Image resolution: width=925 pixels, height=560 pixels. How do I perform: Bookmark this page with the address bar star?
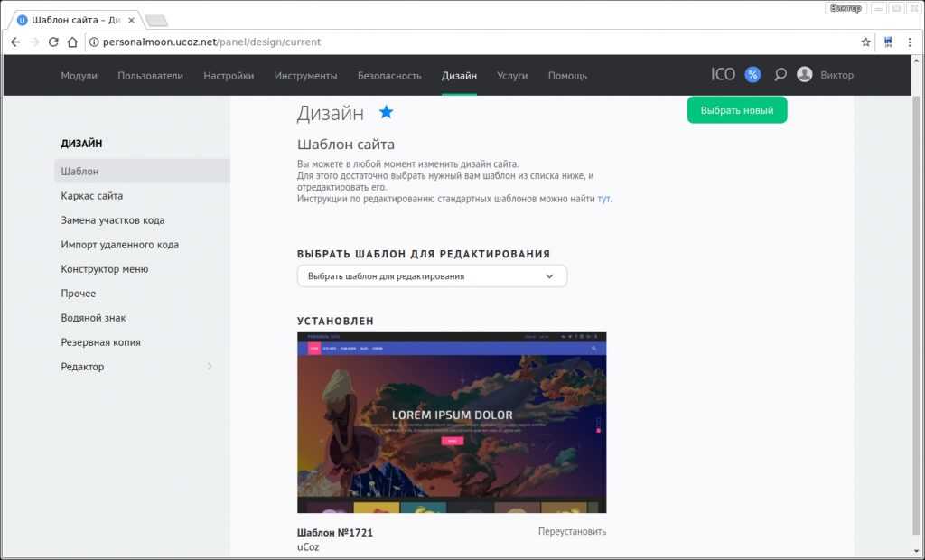click(x=865, y=42)
